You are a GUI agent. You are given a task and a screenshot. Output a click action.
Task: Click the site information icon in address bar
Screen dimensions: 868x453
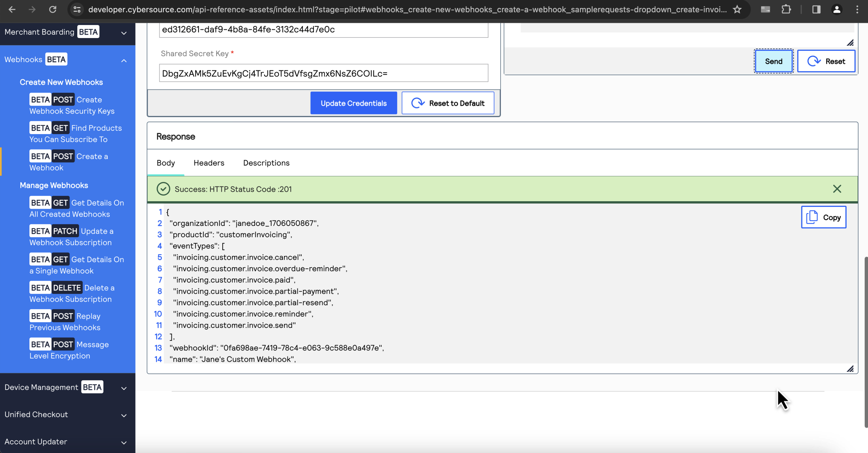77,10
